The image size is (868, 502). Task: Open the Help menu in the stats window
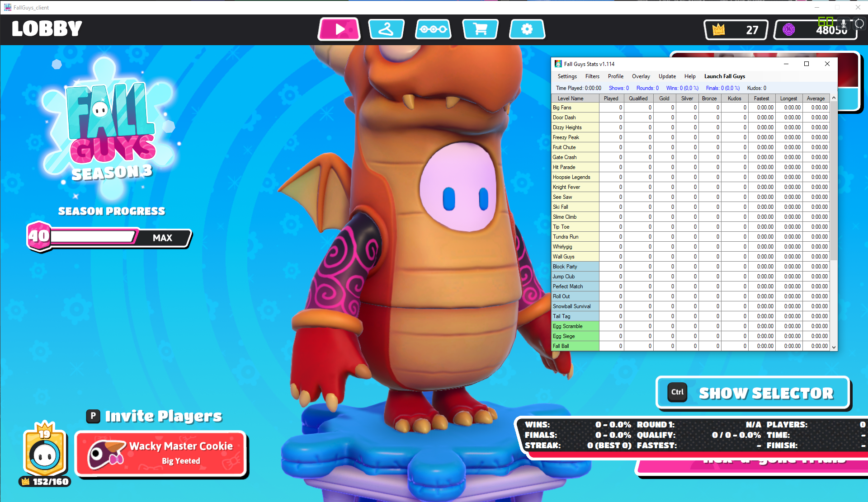coord(690,76)
